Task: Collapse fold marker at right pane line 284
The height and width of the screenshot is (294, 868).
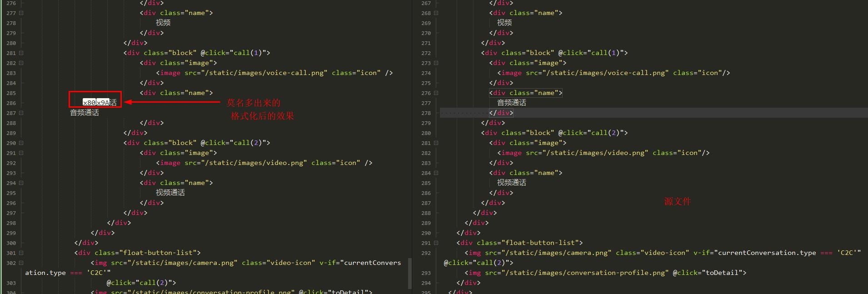Action: (x=436, y=173)
